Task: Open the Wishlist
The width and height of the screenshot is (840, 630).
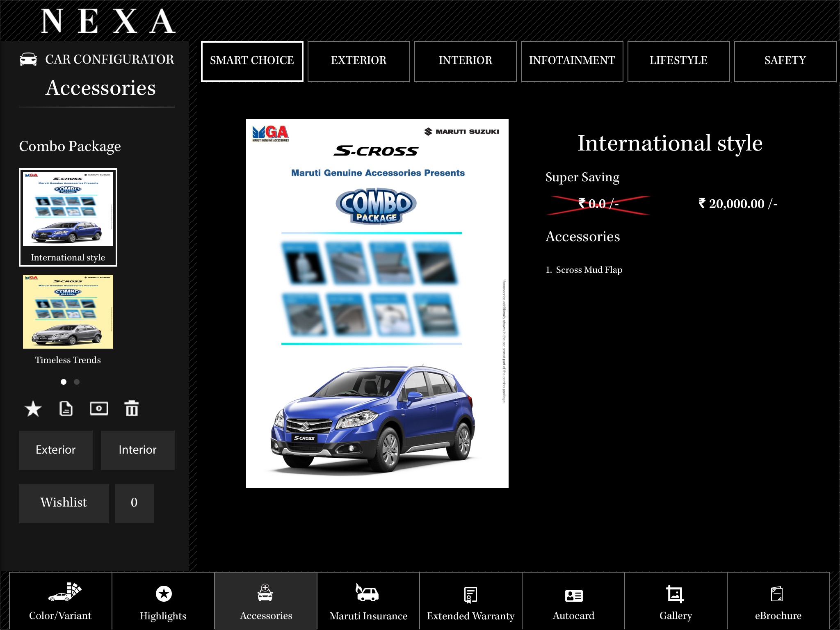Action: [x=64, y=503]
